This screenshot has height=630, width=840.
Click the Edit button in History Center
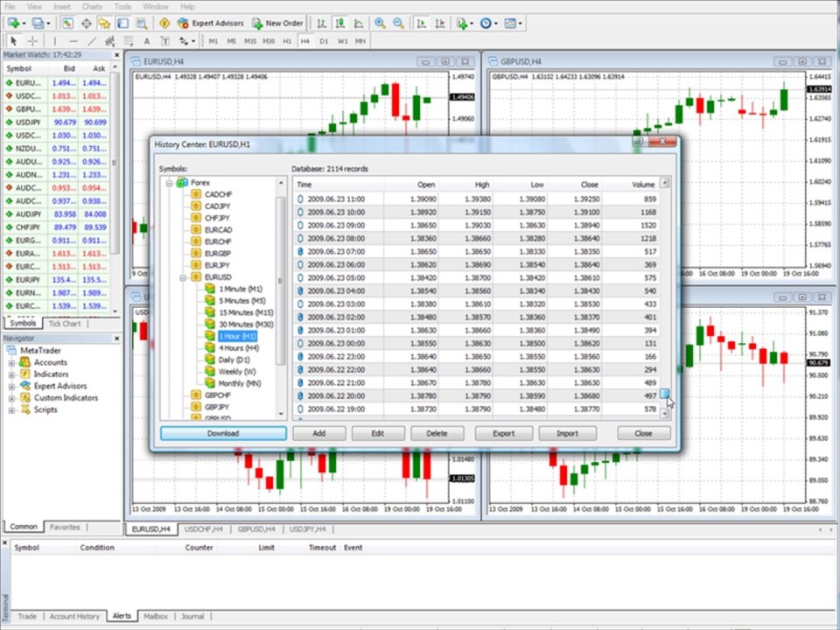[378, 433]
